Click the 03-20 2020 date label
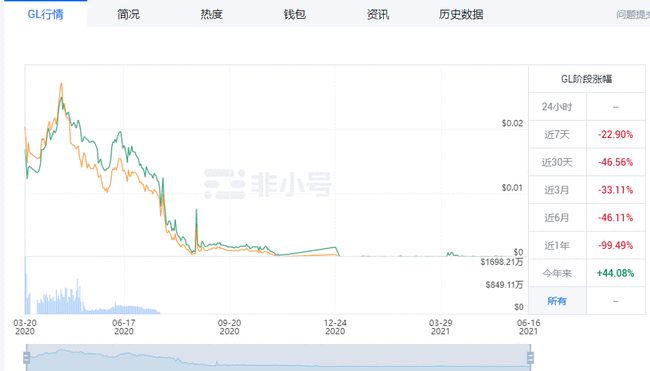650x371 pixels. click(x=25, y=327)
